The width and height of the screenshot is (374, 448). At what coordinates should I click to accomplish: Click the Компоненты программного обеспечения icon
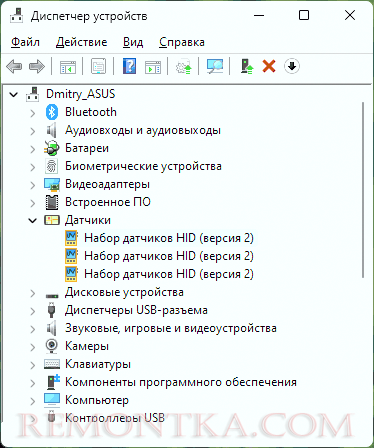52,382
